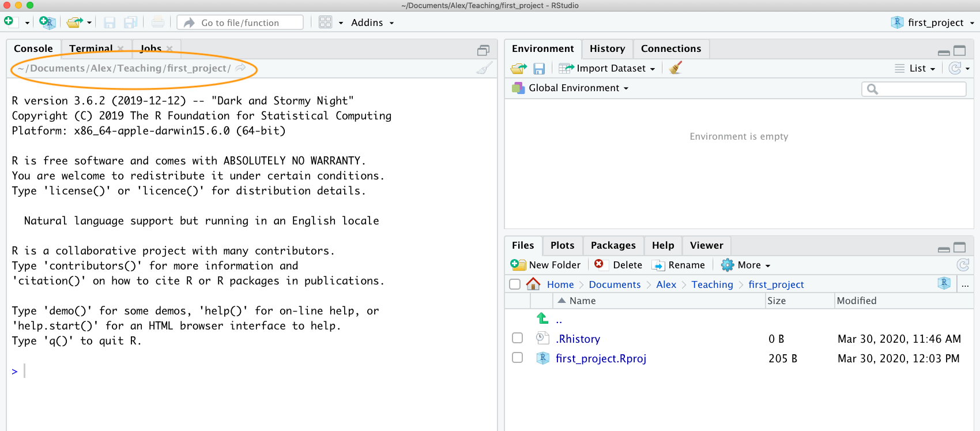The width and height of the screenshot is (980, 431).
Task: Clear environment objects with broom icon
Action: (676, 68)
